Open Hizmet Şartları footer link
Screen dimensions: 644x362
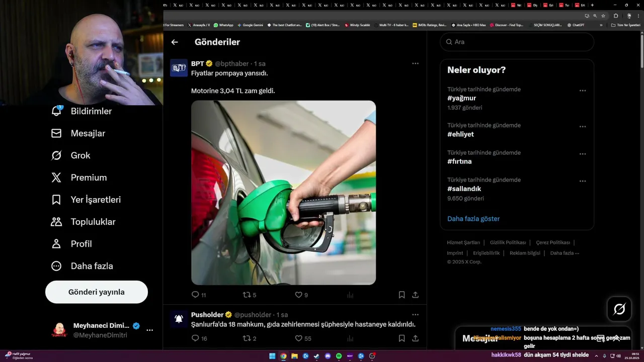[463, 242]
